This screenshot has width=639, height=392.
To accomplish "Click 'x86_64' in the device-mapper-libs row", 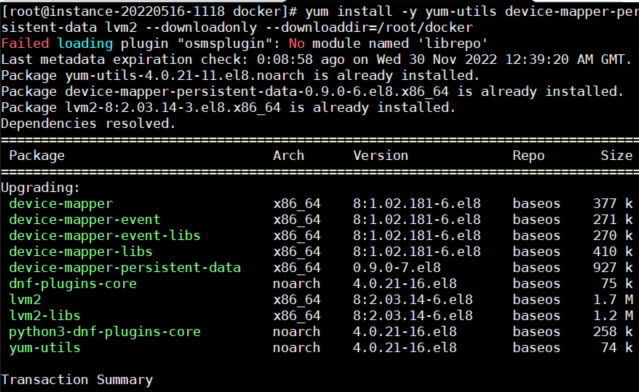I will click(x=297, y=251).
